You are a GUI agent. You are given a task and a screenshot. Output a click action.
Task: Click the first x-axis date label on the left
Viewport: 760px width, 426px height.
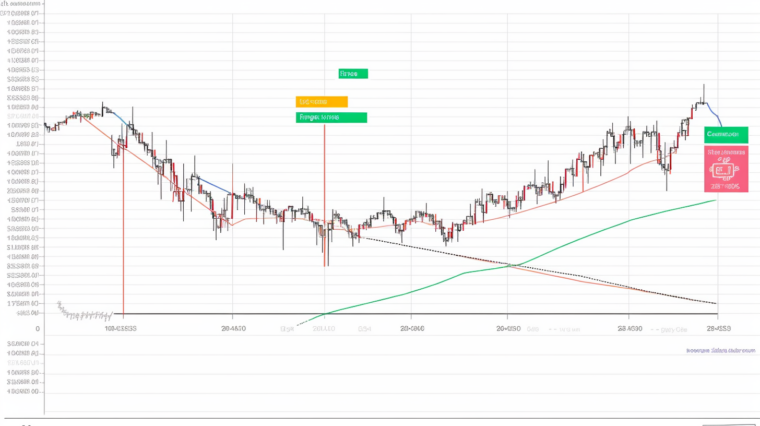click(x=120, y=327)
